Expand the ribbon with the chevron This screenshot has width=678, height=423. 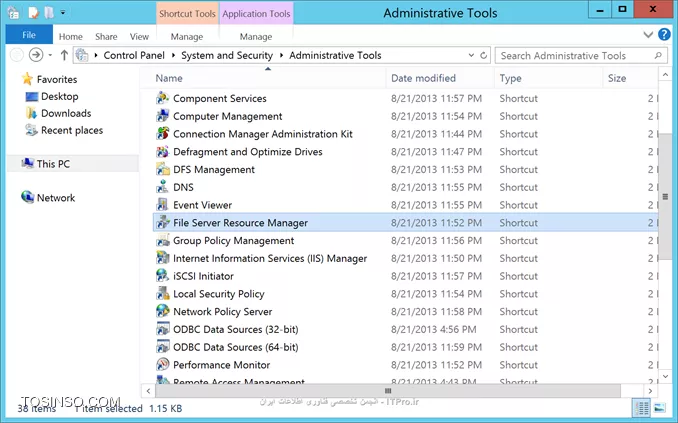pos(648,35)
